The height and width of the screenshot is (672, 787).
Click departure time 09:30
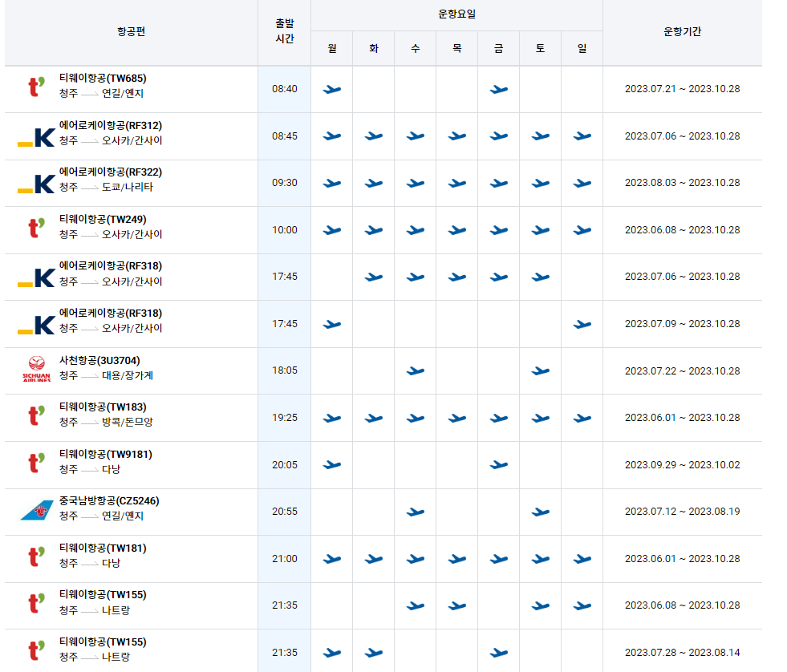pyautogui.click(x=285, y=183)
